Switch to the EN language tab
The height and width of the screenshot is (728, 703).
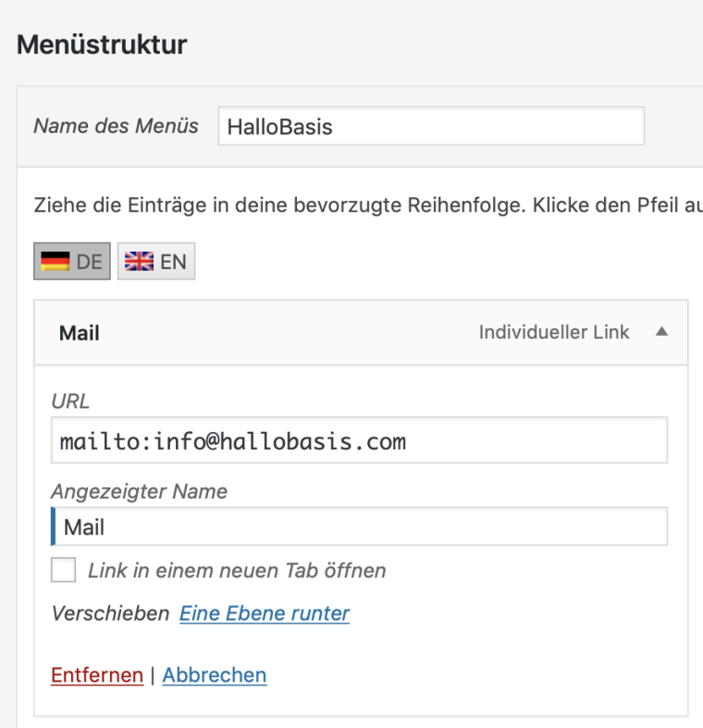click(156, 262)
